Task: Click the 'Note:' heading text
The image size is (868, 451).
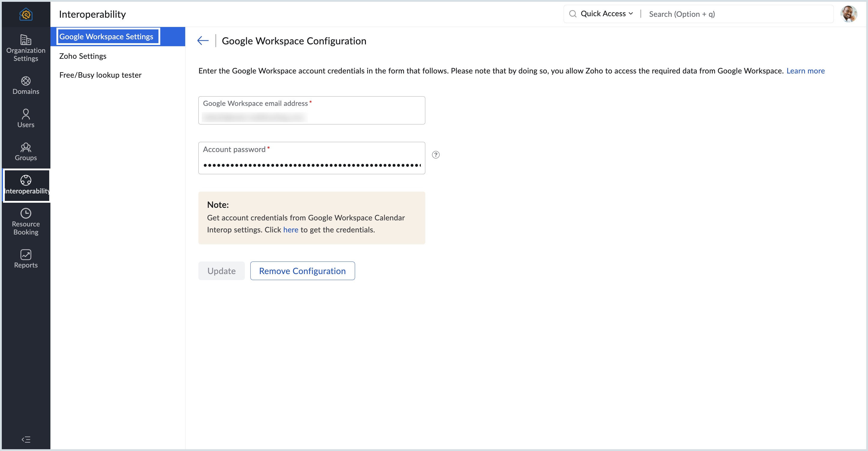Action: (218, 205)
